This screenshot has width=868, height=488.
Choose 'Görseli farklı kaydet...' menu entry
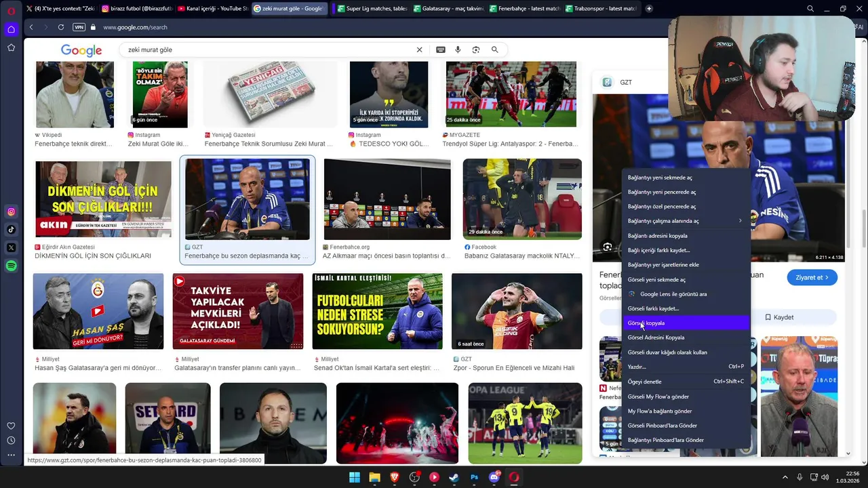(686, 308)
